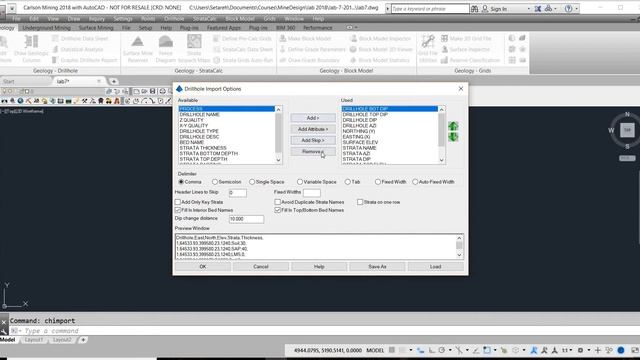Image resolution: width=640 pixels, height=360 pixels.
Task: Toggle polar tracking icon in status bar
Action: [x=442, y=350]
